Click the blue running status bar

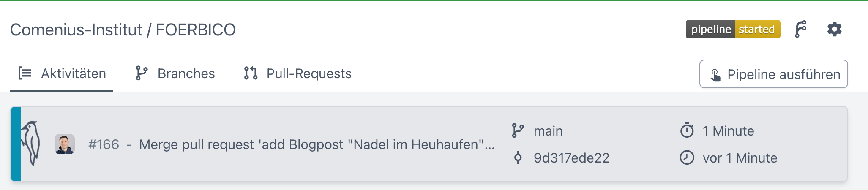click(16, 144)
